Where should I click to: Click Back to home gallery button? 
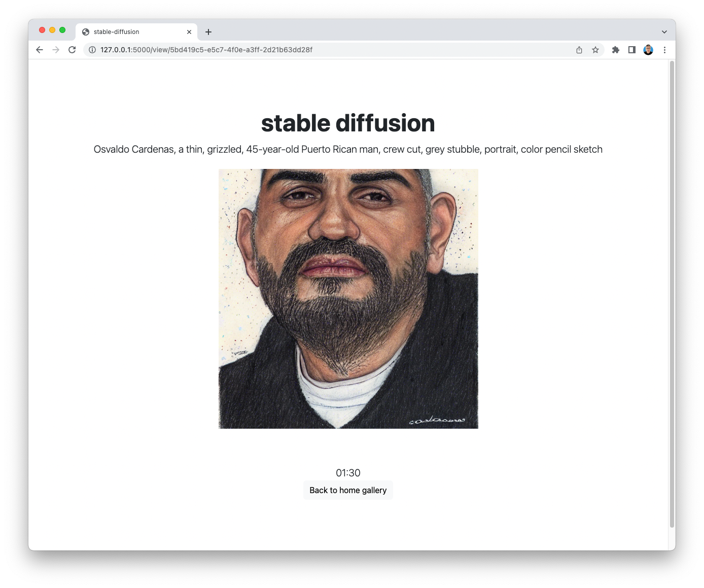(348, 490)
